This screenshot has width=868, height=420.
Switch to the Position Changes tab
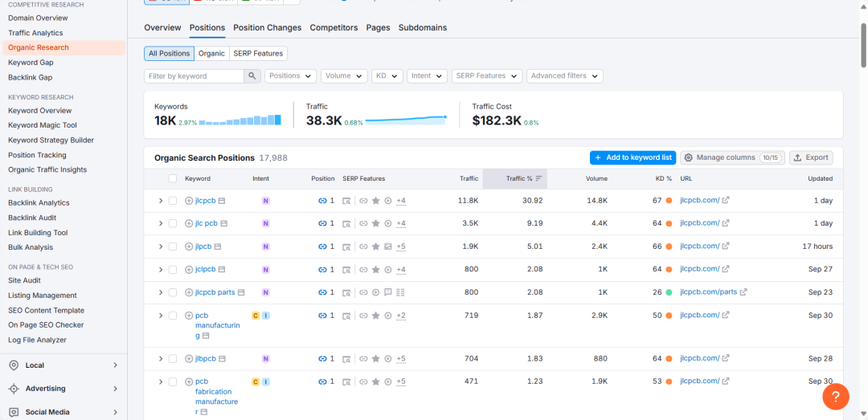coord(268,27)
